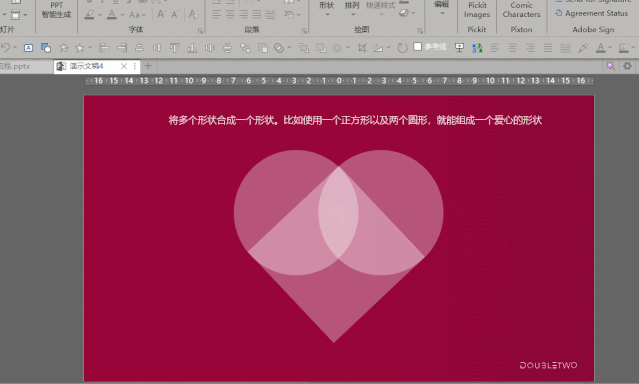The image size is (639, 384).
Task: Clear all formatting with A eraser icon
Action: click(x=193, y=15)
